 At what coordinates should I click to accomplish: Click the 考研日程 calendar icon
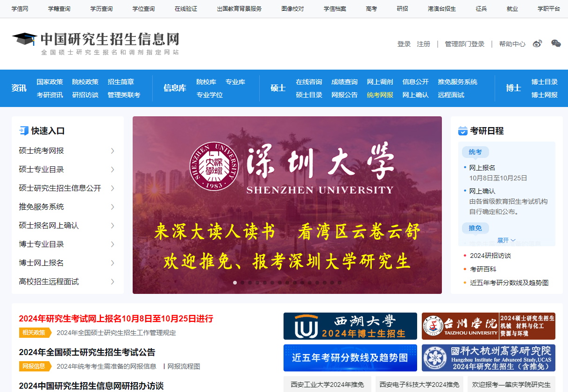tap(463, 131)
